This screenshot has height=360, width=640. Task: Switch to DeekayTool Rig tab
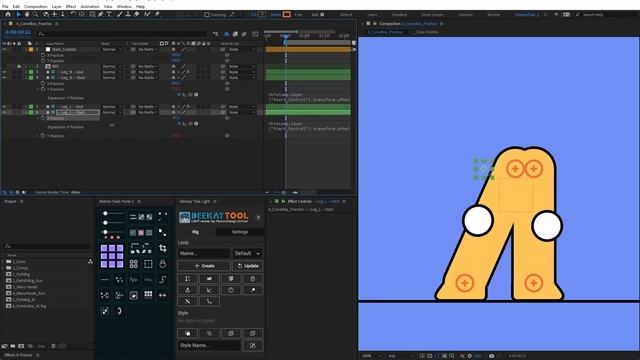pyautogui.click(x=196, y=232)
